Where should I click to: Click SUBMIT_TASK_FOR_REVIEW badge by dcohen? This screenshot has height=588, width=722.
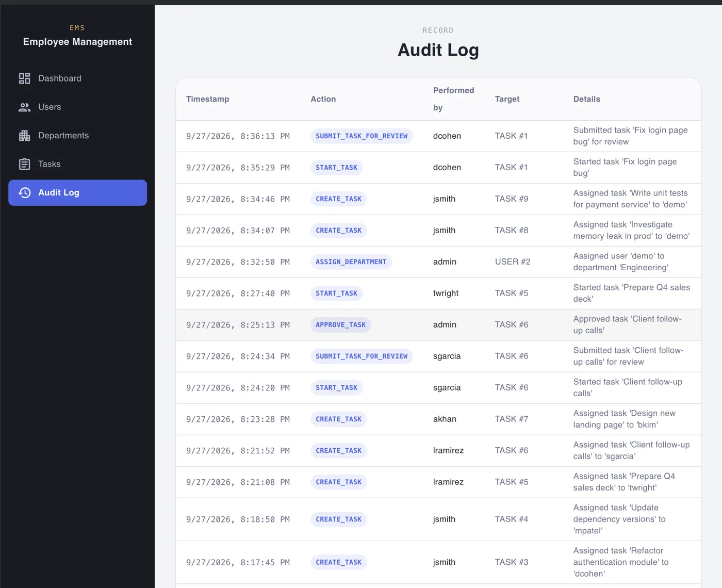(x=362, y=136)
